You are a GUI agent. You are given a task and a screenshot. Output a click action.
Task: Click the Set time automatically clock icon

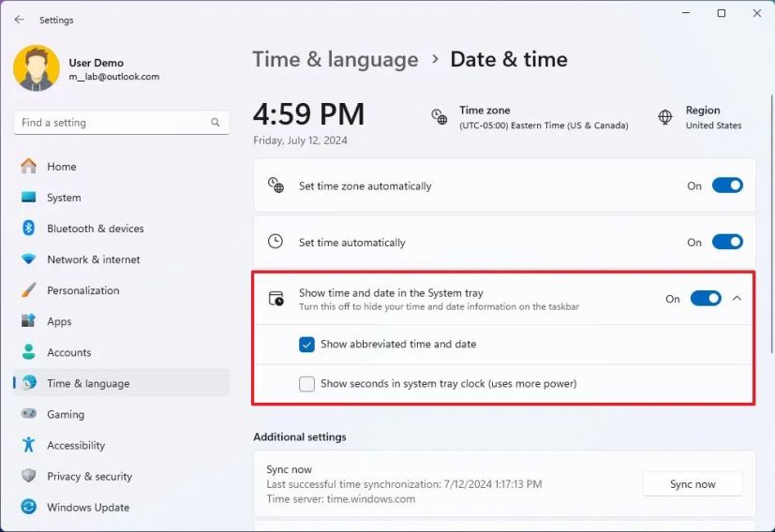coord(276,242)
